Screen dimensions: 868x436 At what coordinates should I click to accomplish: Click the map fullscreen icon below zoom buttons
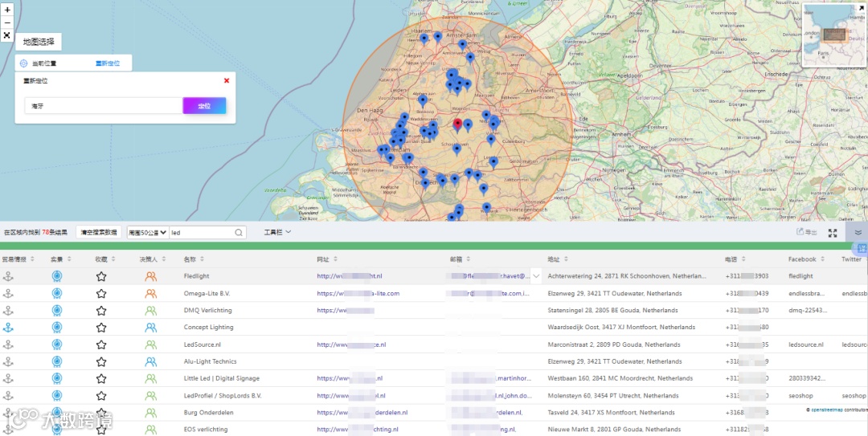click(x=6, y=35)
